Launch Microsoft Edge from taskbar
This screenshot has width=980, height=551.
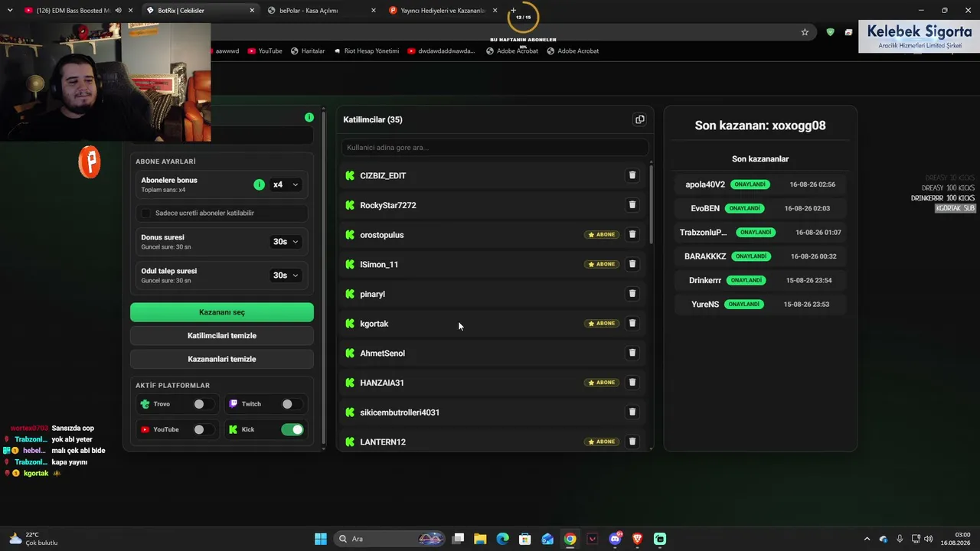pyautogui.click(x=502, y=539)
